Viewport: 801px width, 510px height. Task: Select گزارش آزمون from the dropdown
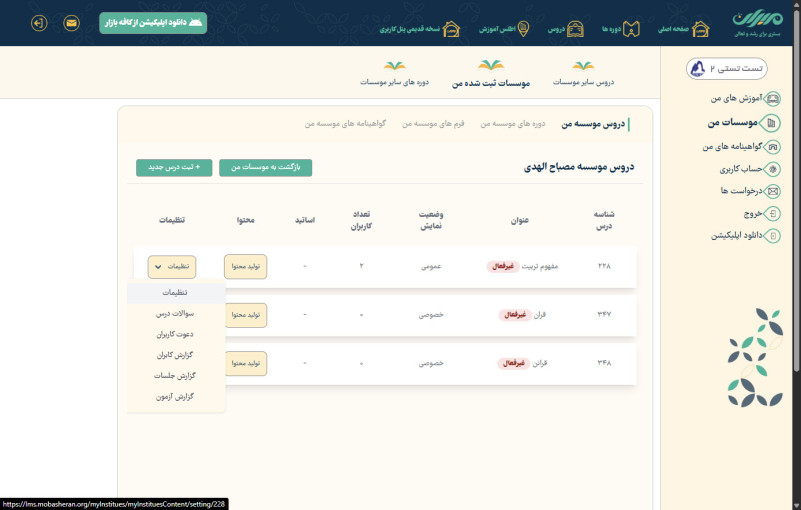click(x=176, y=396)
